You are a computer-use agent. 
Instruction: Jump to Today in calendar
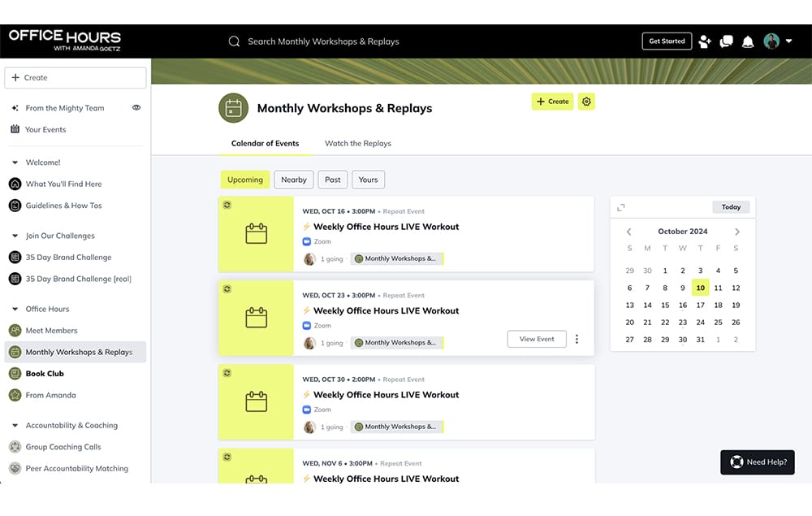(x=732, y=207)
